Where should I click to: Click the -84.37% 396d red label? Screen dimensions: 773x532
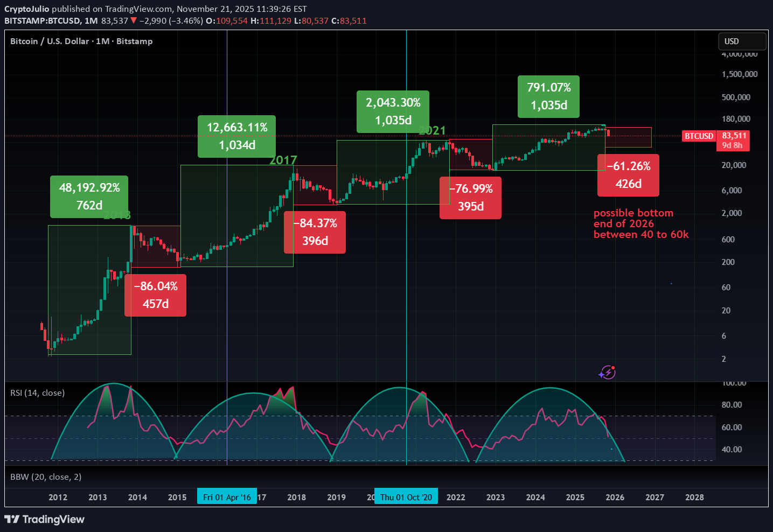point(315,232)
